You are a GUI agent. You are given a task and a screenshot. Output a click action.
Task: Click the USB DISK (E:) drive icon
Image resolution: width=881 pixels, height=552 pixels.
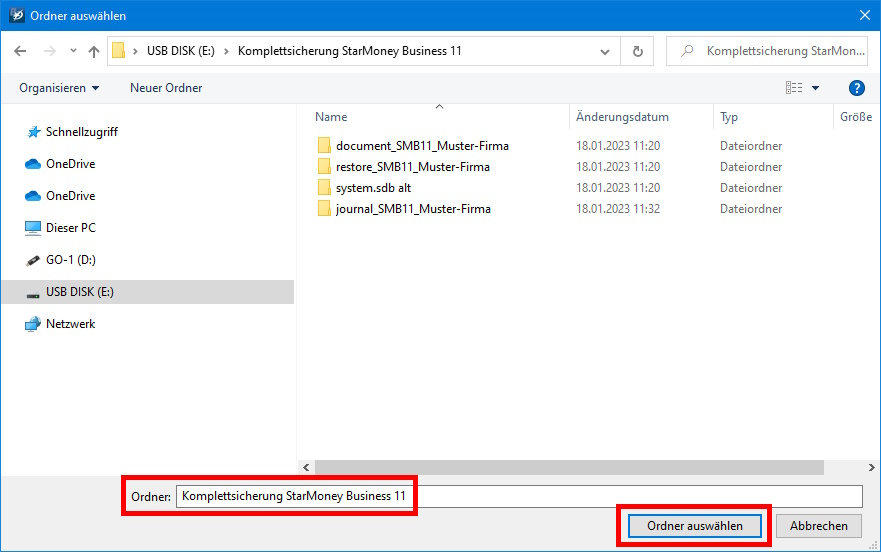(x=33, y=294)
